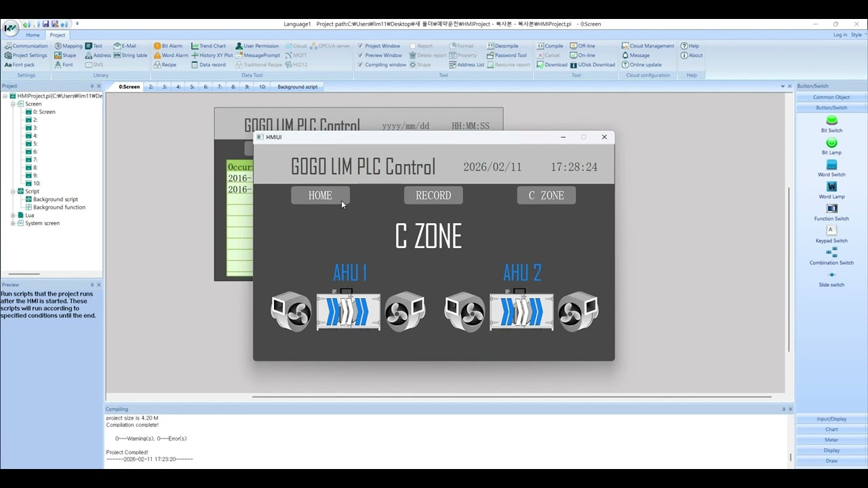Expand the System screen node

13,224
